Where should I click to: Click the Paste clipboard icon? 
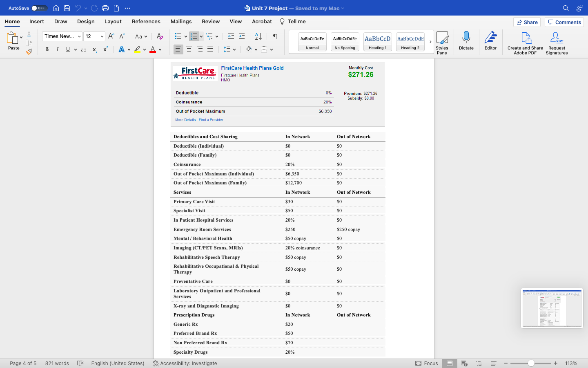[12, 38]
